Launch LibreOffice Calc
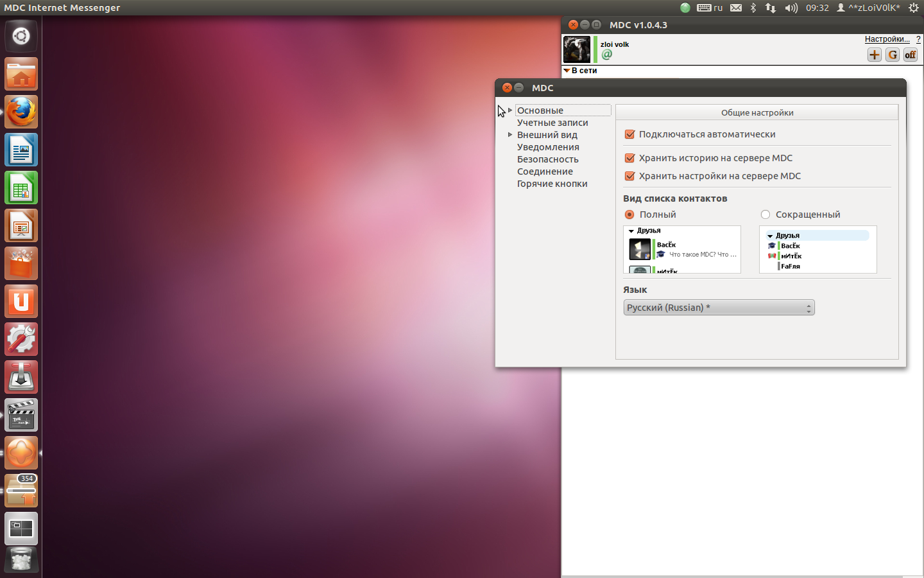The width and height of the screenshot is (924, 578). coord(21,188)
